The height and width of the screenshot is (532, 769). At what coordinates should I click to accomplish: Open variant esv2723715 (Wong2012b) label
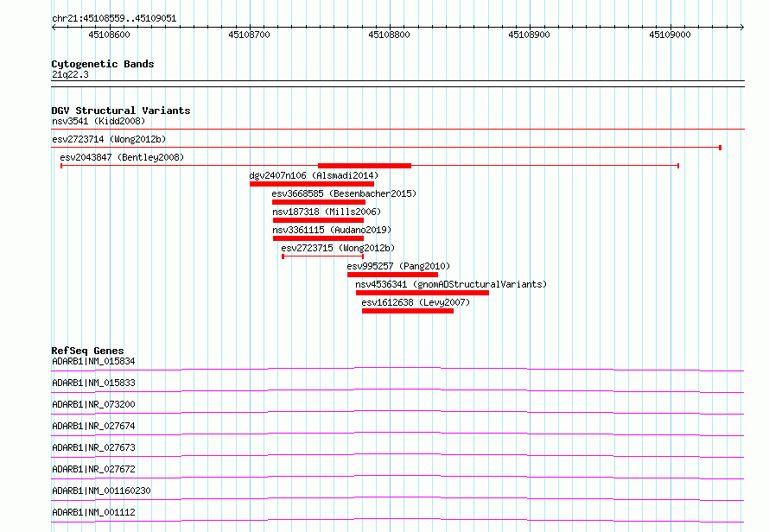point(338,248)
